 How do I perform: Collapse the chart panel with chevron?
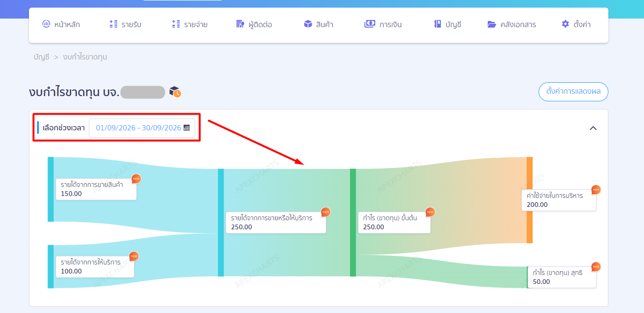tap(593, 128)
